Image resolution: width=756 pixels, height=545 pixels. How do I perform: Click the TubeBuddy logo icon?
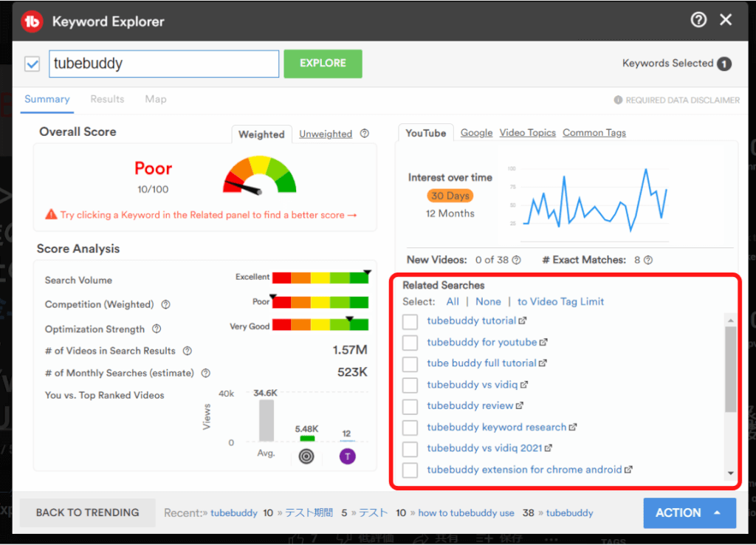click(x=32, y=21)
